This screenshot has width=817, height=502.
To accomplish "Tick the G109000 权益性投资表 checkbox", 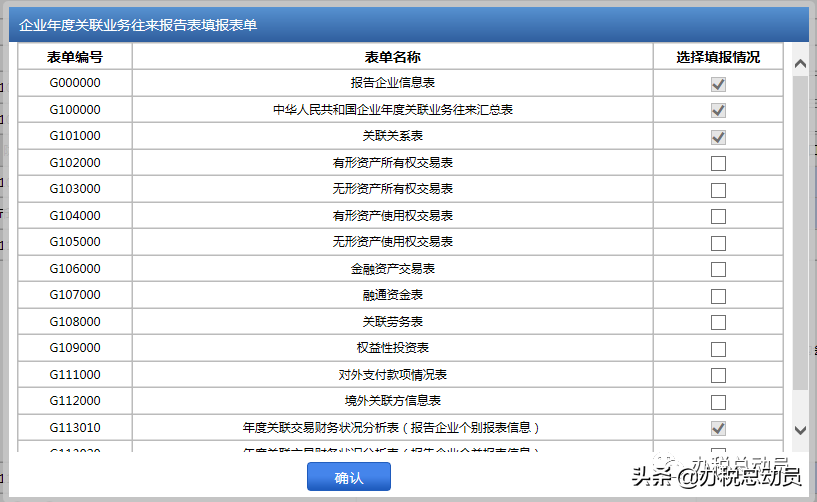I will point(718,349).
